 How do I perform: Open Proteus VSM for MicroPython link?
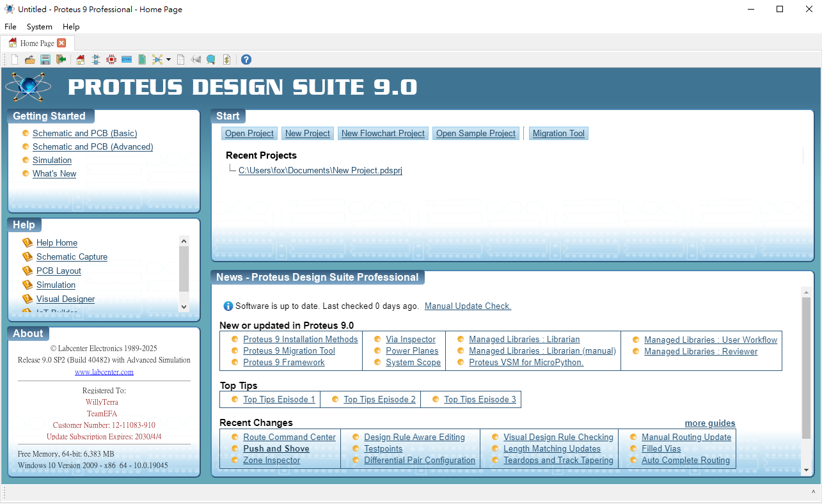tap(526, 362)
